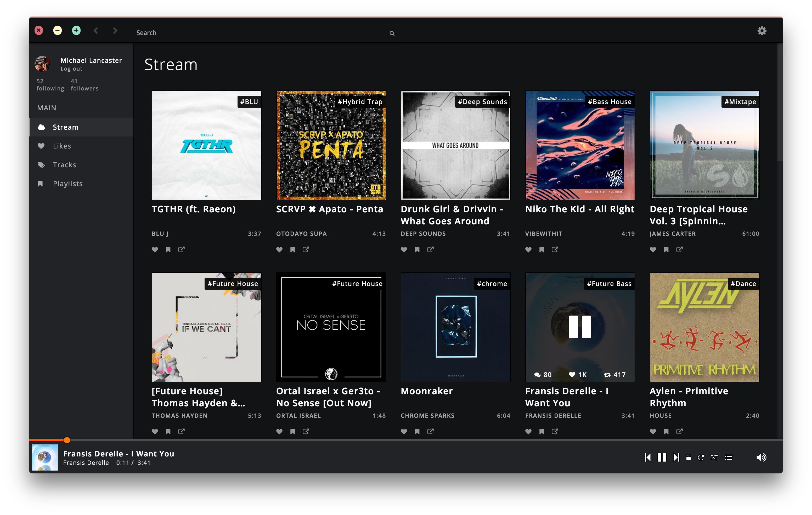812x515 pixels.
Task: Pause playback in the bottom bar
Action: click(x=662, y=457)
